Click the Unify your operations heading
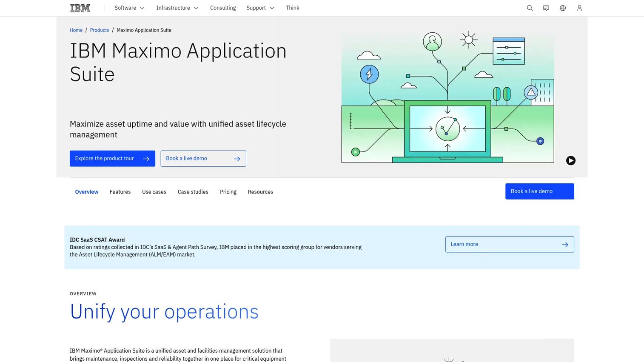 [x=164, y=312]
